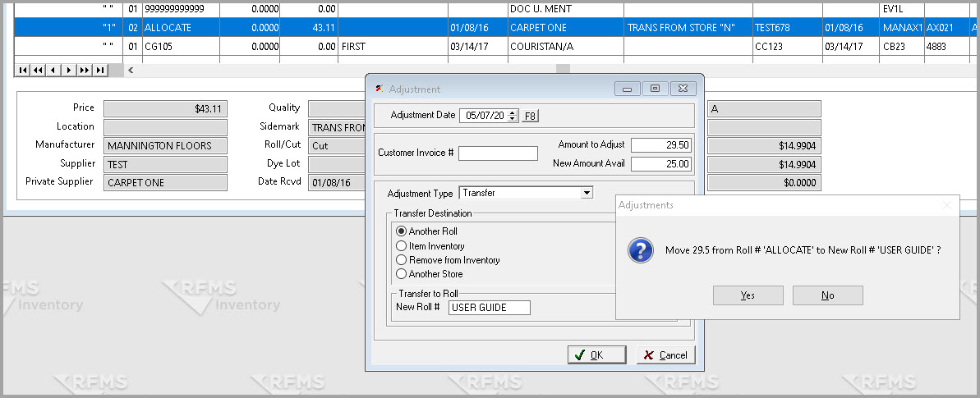Click the grid scroll-left arrow
The height and width of the screenshot is (398, 980).
pyautogui.click(x=131, y=70)
